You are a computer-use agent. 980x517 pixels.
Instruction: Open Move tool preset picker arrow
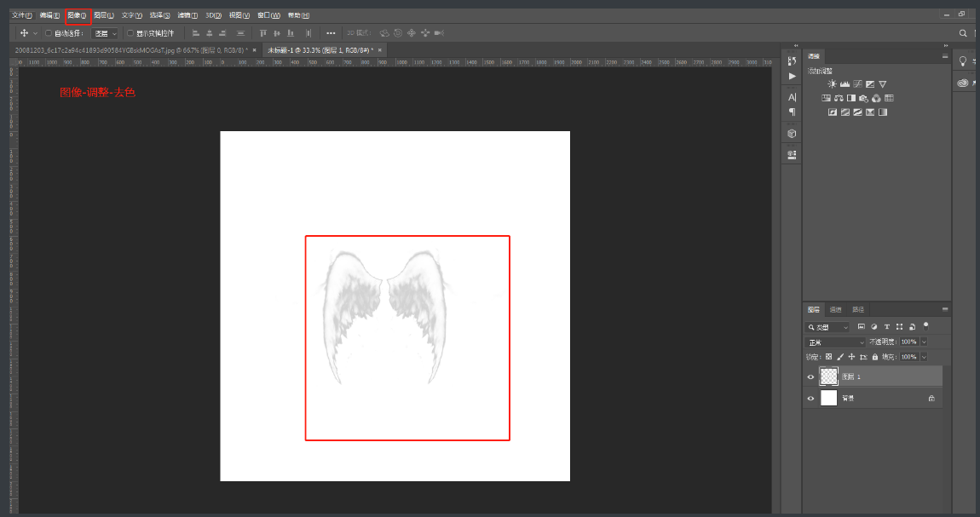point(35,33)
